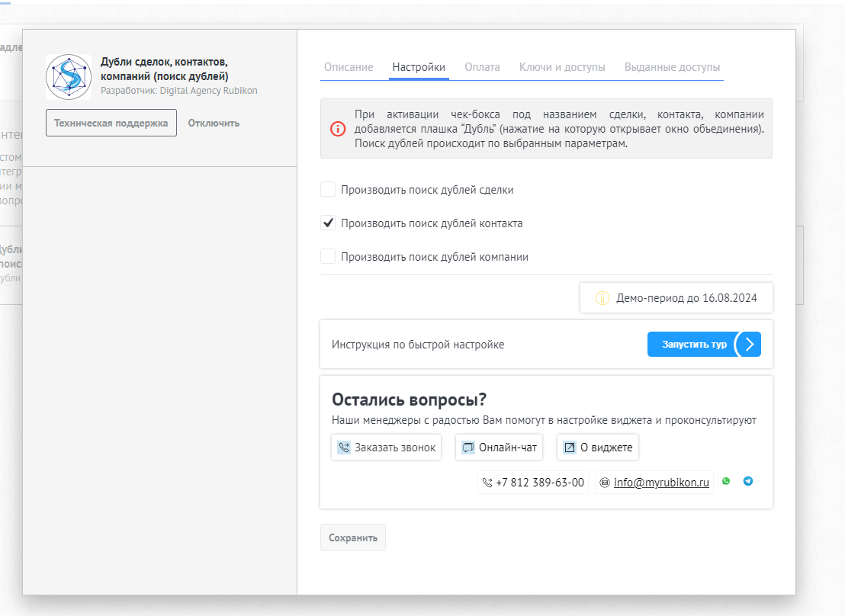
Task: Click the arrow chevron on Запустить тур
Action: (749, 345)
